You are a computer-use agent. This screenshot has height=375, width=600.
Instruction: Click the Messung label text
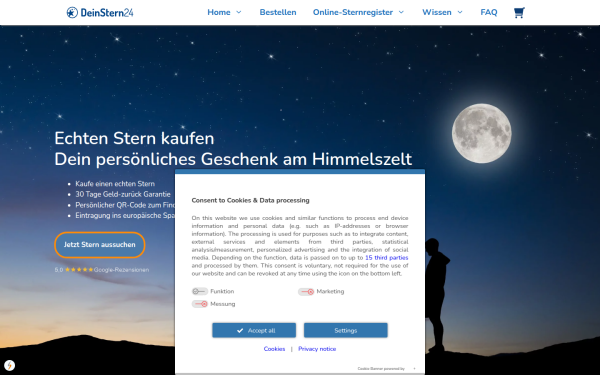coord(223,304)
